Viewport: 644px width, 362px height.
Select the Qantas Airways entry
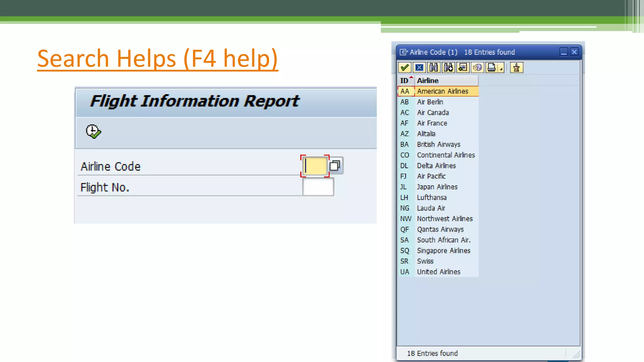(x=438, y=229)
